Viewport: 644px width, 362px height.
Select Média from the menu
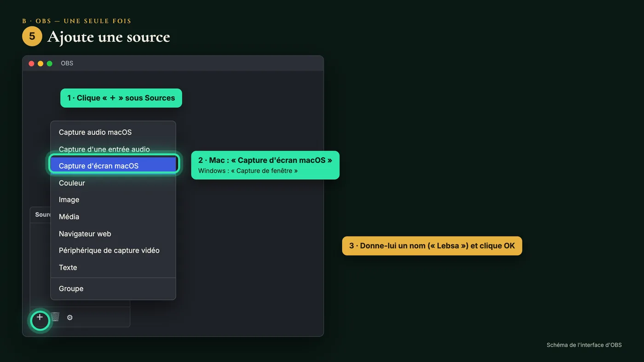[x=113, y=217]
